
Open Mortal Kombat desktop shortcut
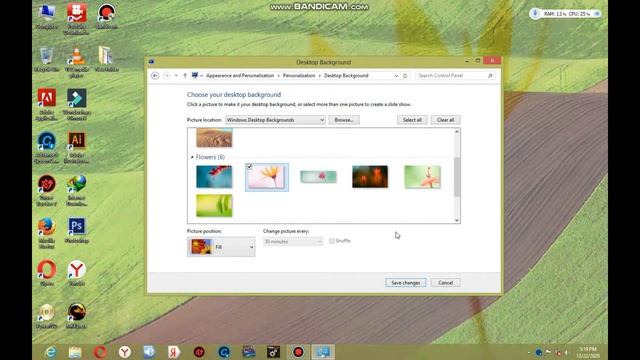pyautogui.click(x=76, y=316)
